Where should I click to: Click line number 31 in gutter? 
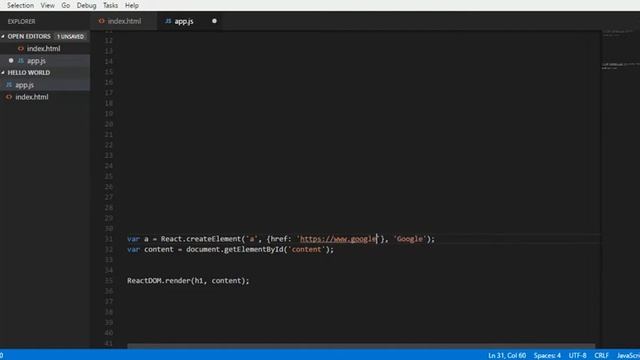point(109,239)
